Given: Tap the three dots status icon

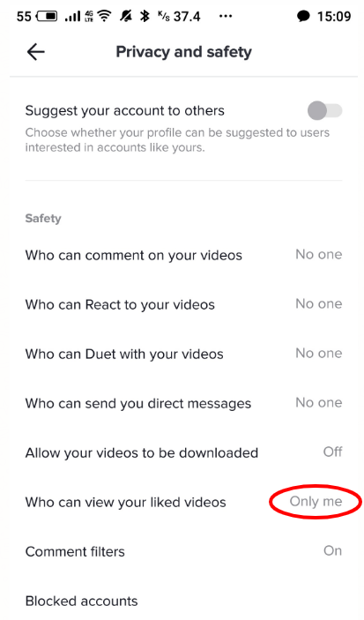Looking at the screenshot, I should [226, 16].
